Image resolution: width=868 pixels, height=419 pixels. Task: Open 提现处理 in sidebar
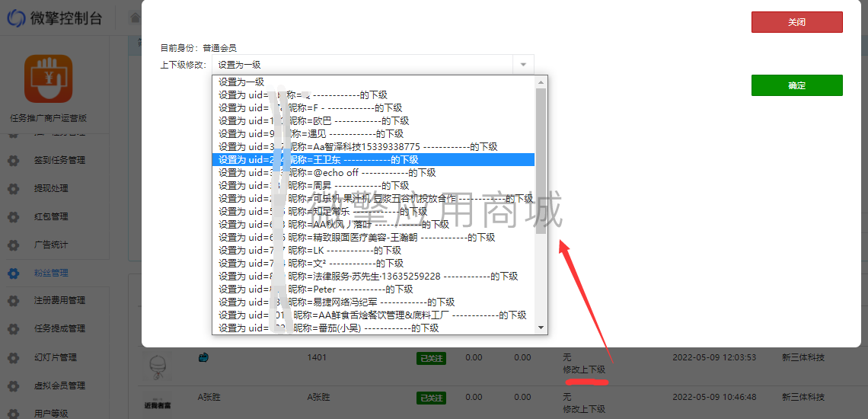coord(51,188)
